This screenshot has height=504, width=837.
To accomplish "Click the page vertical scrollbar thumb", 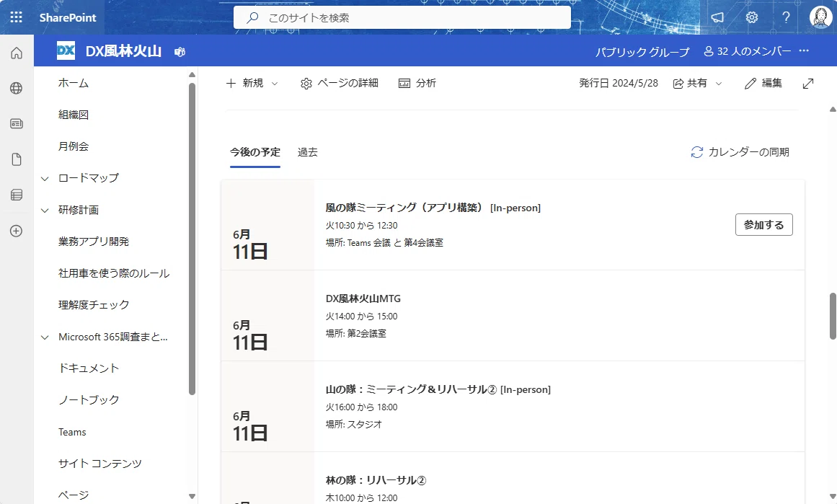I will (x=833, y=316).
